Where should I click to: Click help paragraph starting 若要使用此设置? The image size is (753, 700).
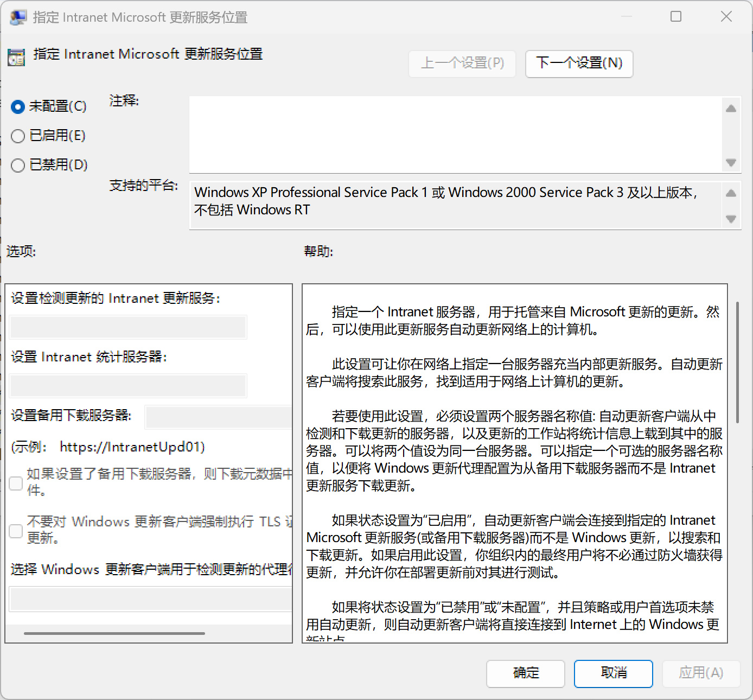(x=514, y=451)
